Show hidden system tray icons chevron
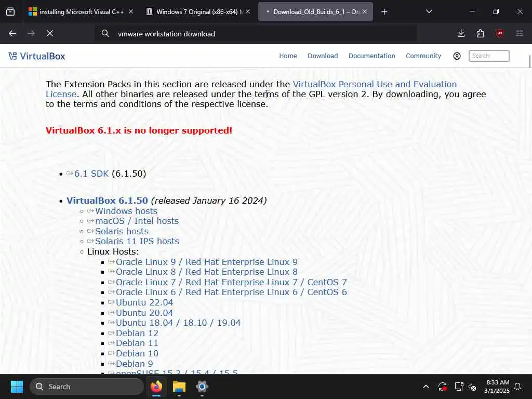This screenshot has width=532, height=399. (426, 387)
